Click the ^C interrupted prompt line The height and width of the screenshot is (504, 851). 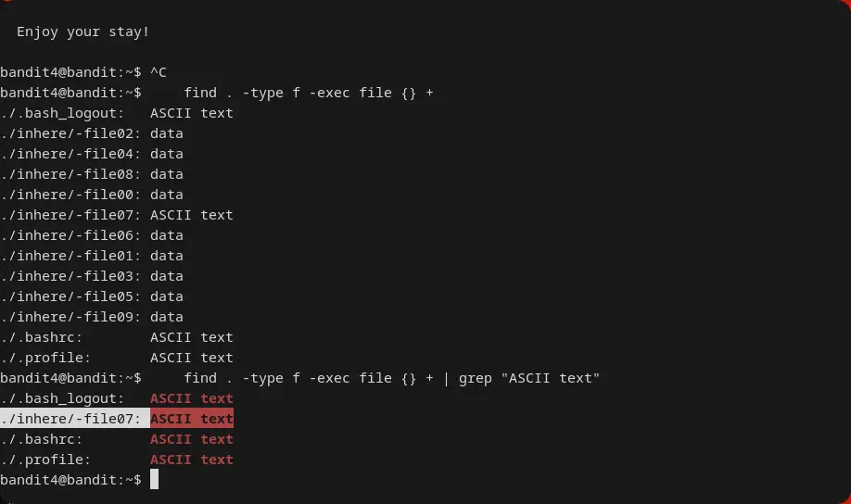[158, 72]
